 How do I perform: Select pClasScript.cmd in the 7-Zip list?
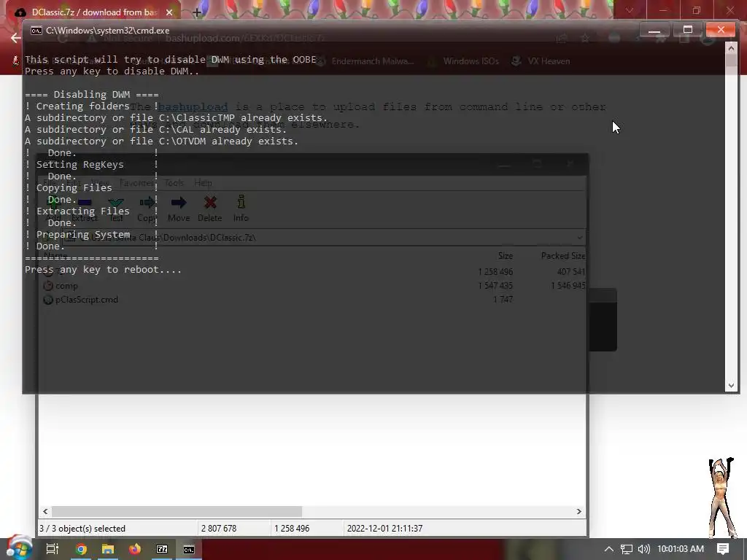[x=87, y=300]
